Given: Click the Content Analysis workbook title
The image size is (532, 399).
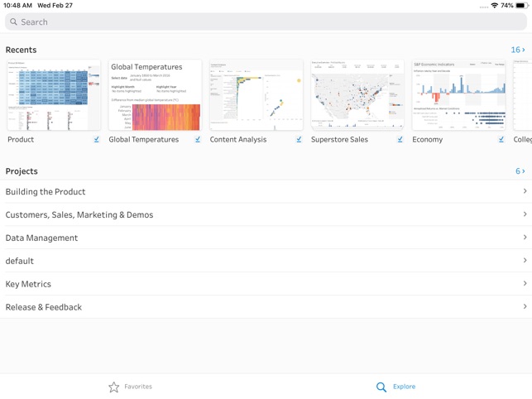Looking at the screenshot, I should [238, 140].
